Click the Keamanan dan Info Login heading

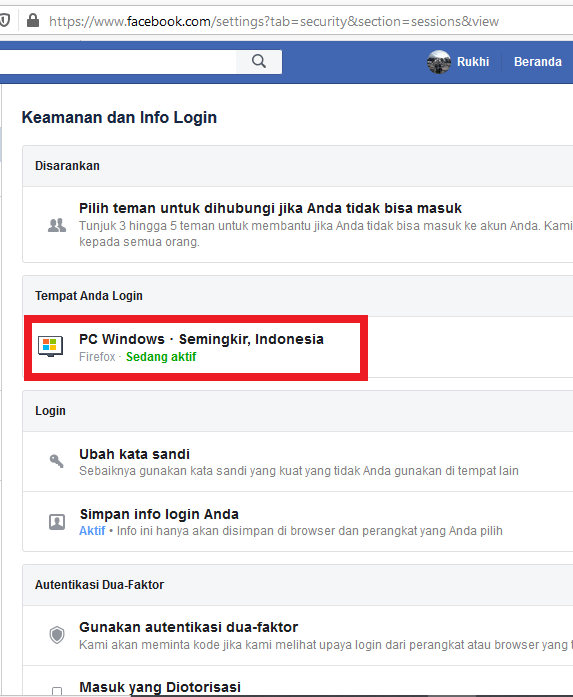pos(120,117)
